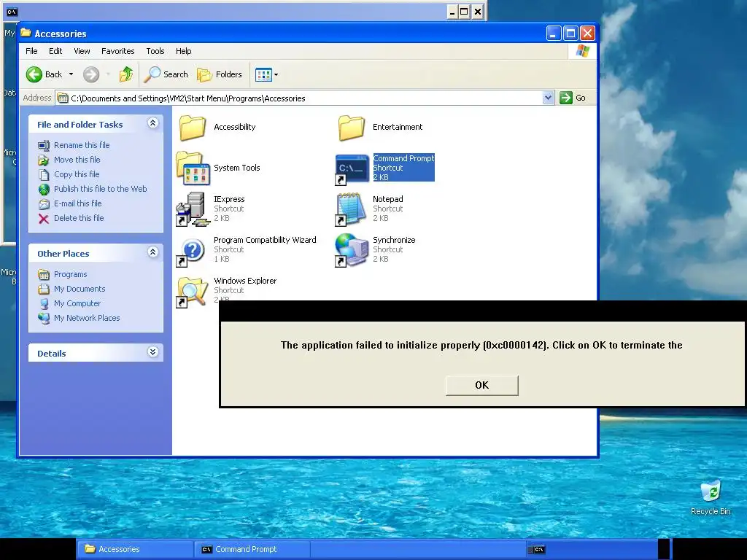Click the Go button
747x560 pixels.
click(573, 98)
